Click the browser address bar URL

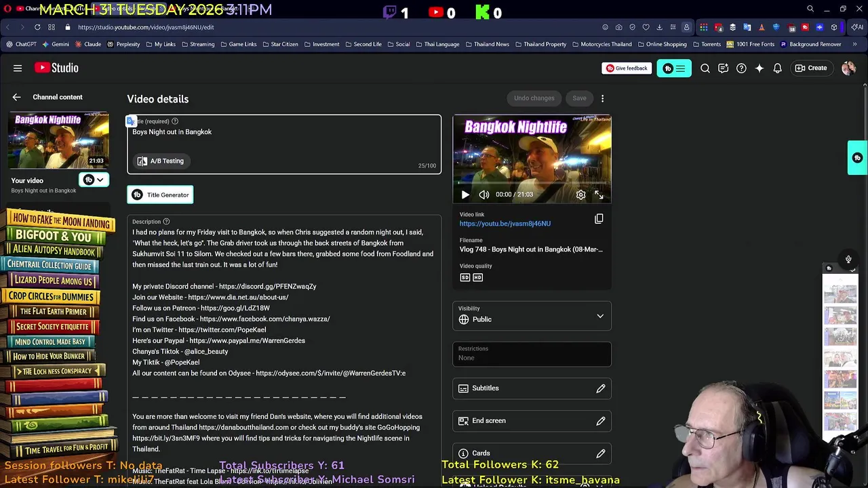point(146,27)
